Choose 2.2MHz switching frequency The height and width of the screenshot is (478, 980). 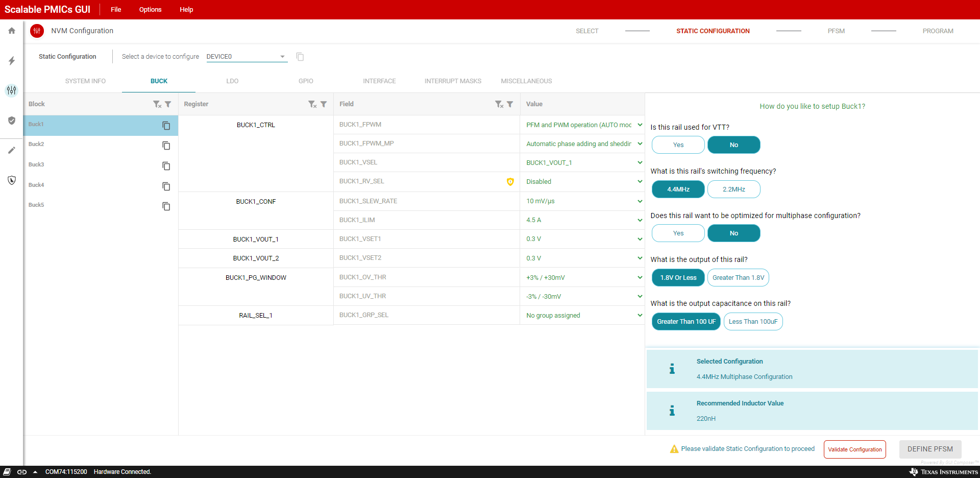[x=733, y=189]
